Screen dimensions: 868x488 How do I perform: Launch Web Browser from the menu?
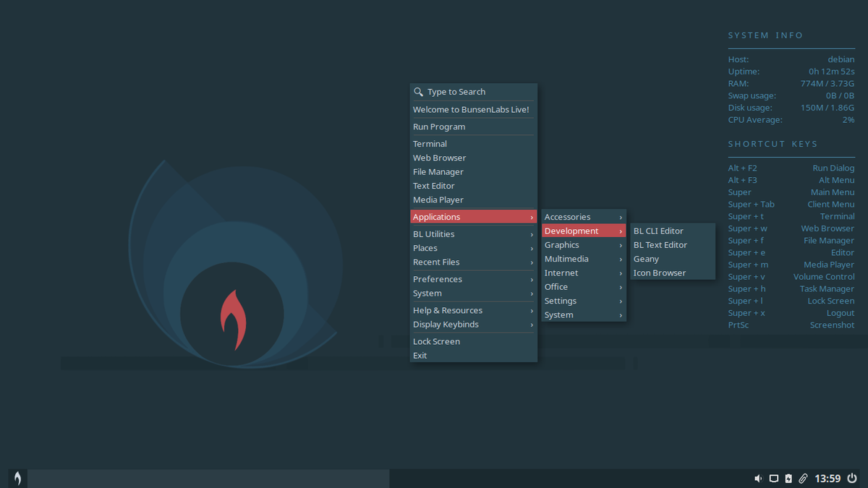[473, 158]
